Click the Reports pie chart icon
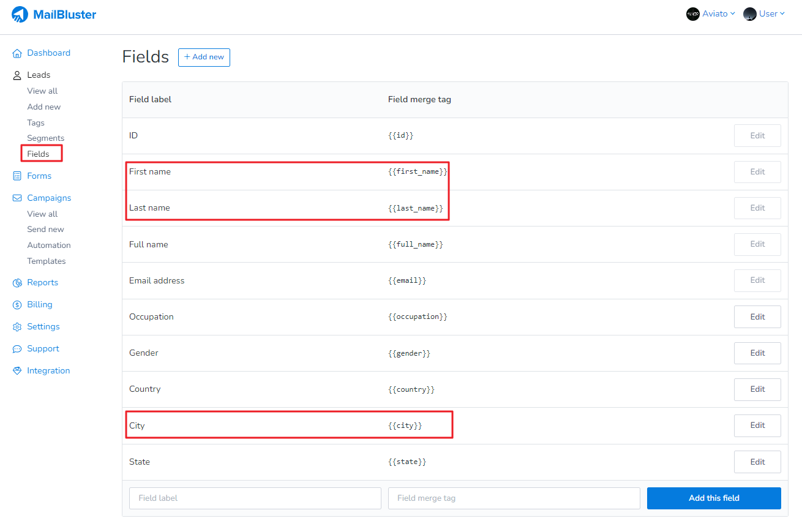The image size is (802, 532). coord(17,283)
